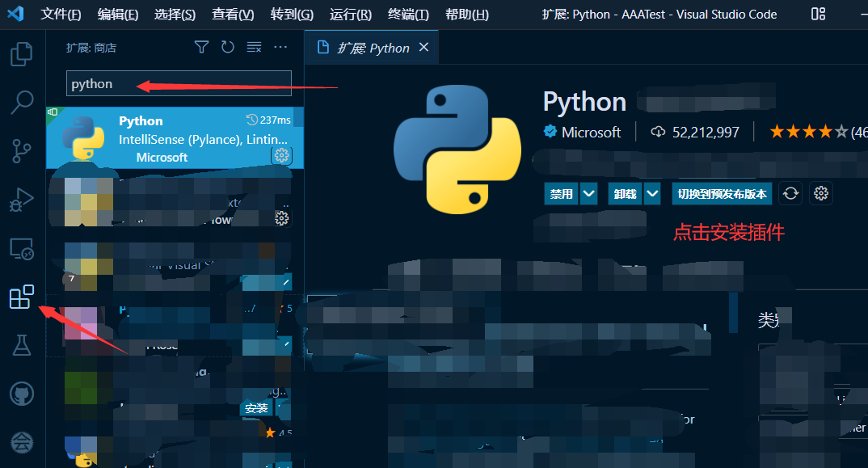868x468 pixels.
Task: Open the Remote Explorer view
Action: point(22,249)
